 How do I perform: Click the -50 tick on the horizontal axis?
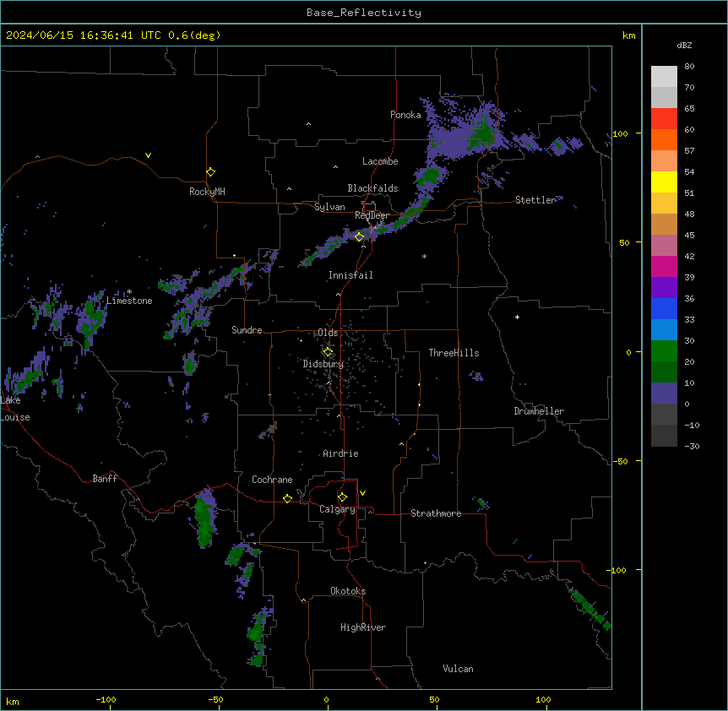[215, 699]
